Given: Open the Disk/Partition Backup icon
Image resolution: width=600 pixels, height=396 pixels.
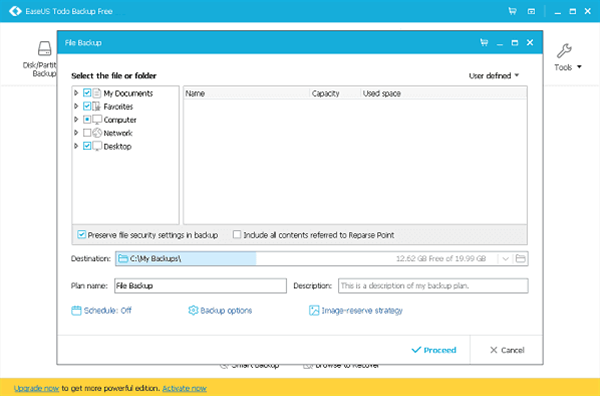Looking at the screenshot, I should coord(44,49).
